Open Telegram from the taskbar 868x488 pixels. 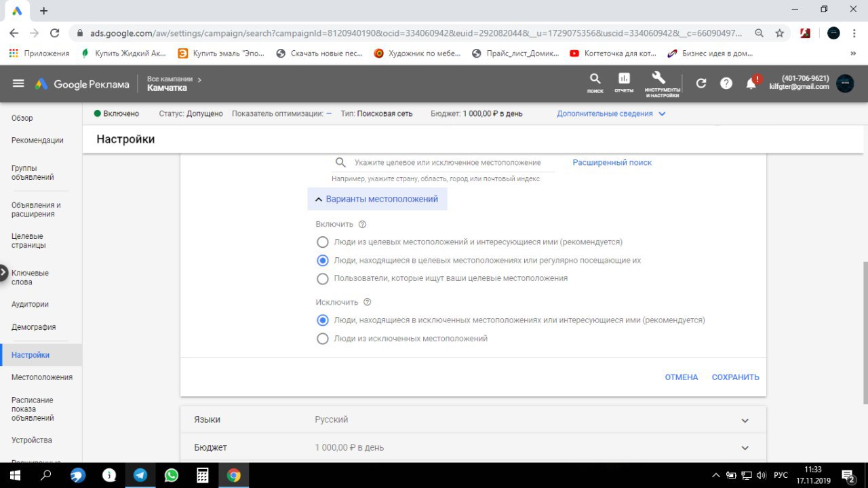140,475
